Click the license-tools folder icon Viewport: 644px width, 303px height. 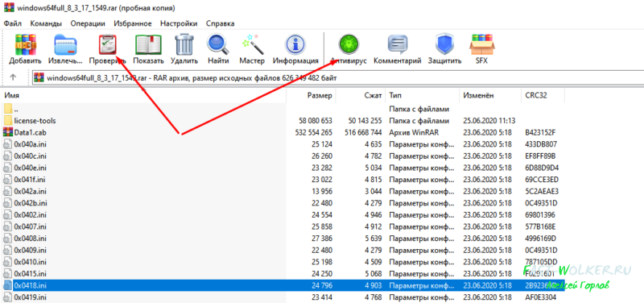pyautogui.click(x=8, y=121)
